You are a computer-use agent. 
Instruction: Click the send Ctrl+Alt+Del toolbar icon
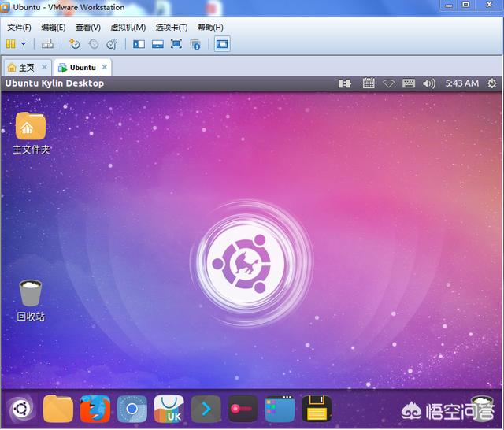pyautogui.click(x=47, y=44)
